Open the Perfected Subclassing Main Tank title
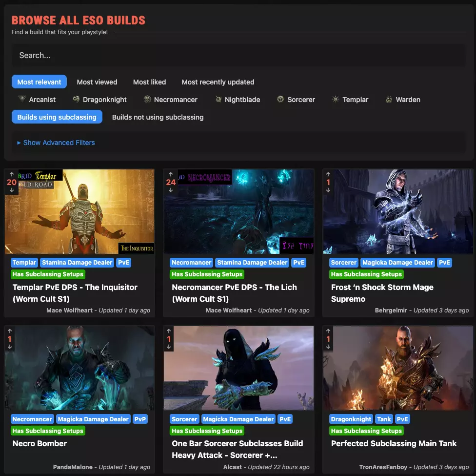This screenshot has width=476, height=476. [x=394, y=443]
